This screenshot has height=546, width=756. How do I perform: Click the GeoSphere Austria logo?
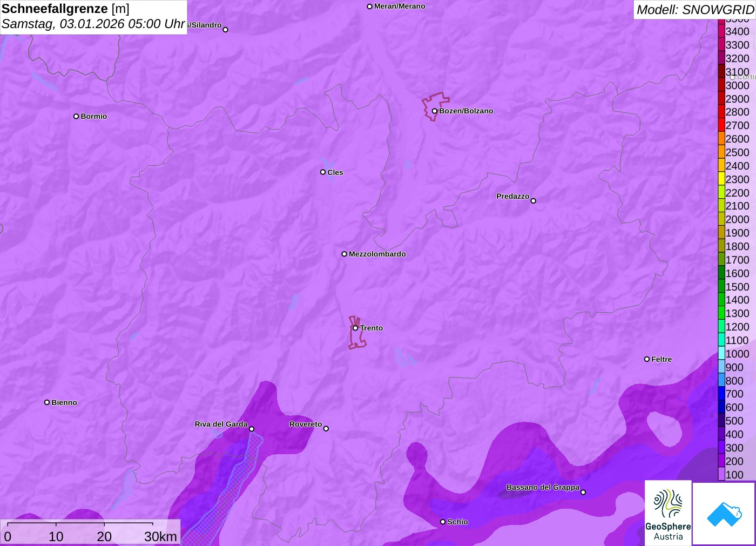tap(668, 513)
